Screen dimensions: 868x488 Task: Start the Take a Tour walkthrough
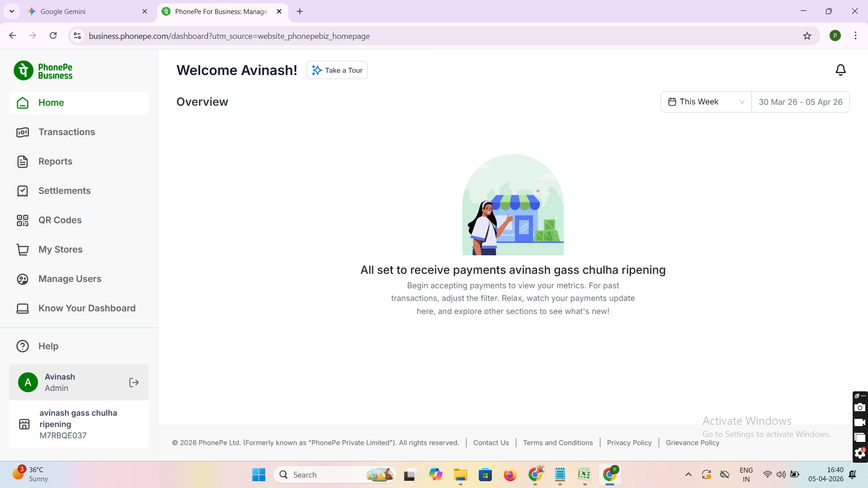coord(337,70)
